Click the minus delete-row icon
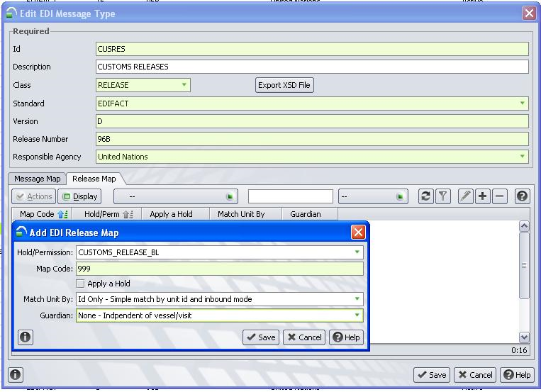Viewport: 541px width, 392px height. pyautogui.click(x=500, y=196)
